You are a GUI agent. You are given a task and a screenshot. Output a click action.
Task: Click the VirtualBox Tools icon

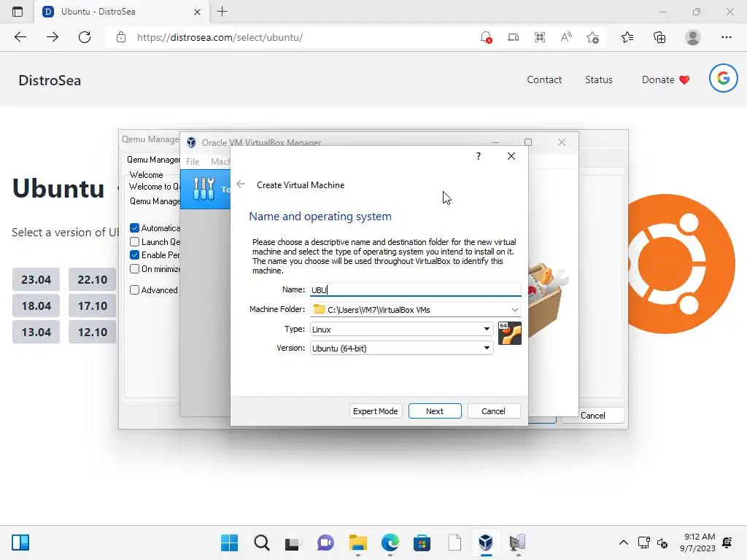tap(204, 189)
